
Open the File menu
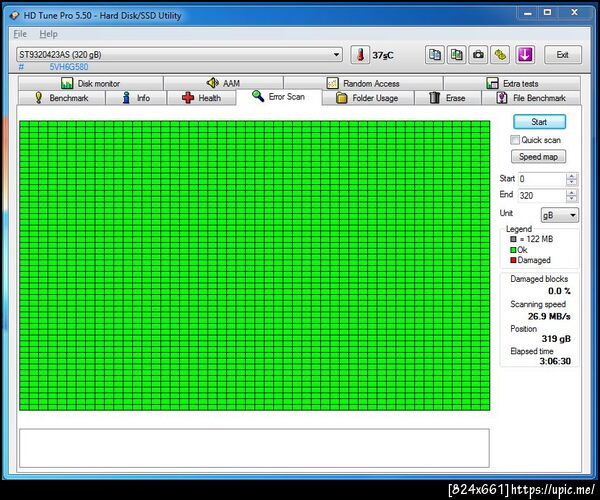[x=20, y=34]
